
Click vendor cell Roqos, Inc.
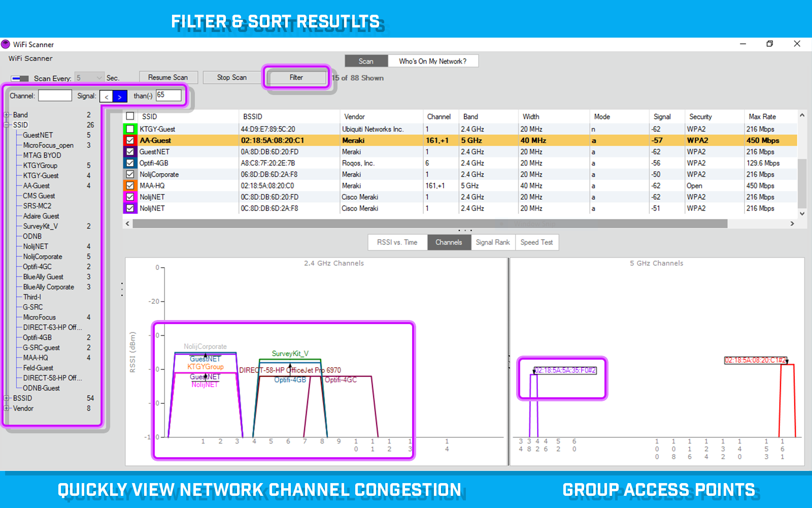[x=358, y=163]
